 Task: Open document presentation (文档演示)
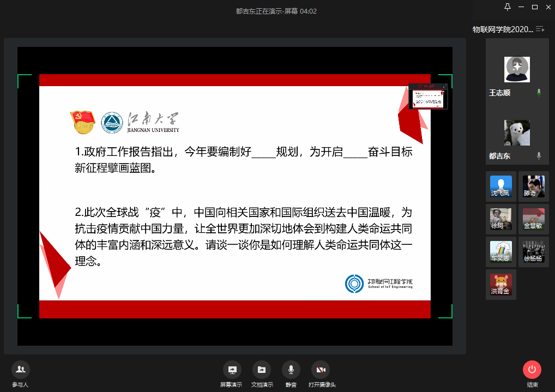pos(261,370)
